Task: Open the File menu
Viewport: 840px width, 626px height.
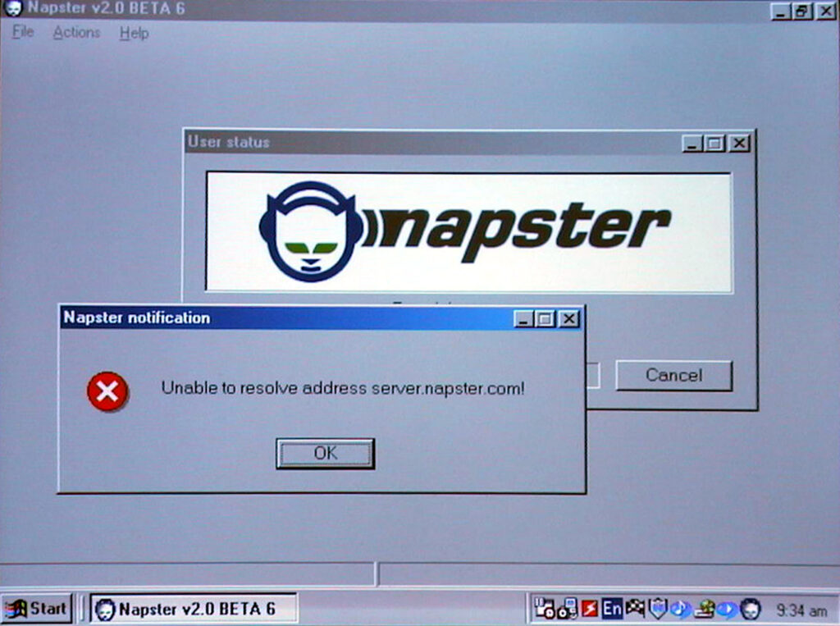Action: [23, 33]
